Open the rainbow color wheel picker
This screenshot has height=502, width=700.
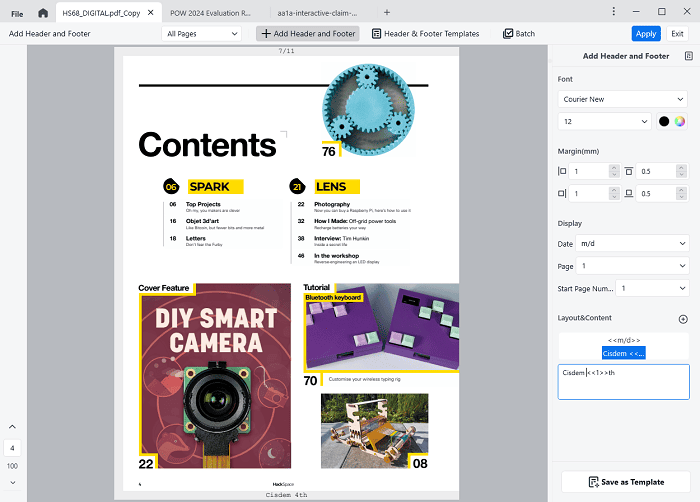click(x=681, y=121)
